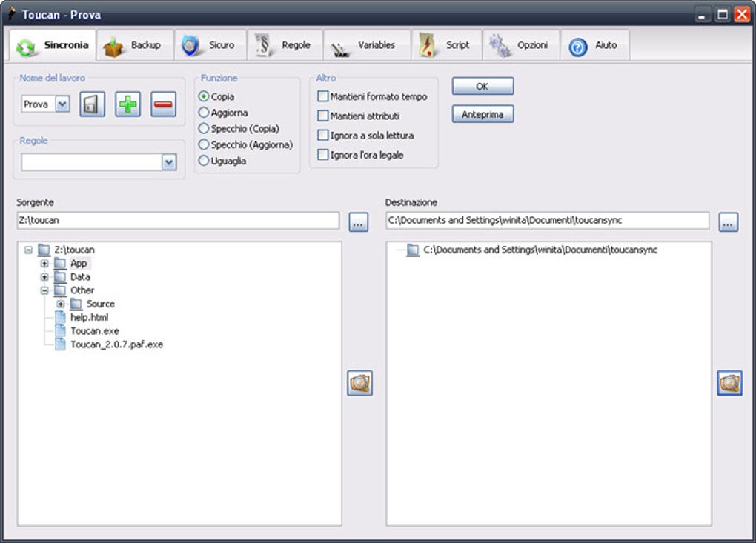Click the Toucan.exe file icon

pos(60,331)
